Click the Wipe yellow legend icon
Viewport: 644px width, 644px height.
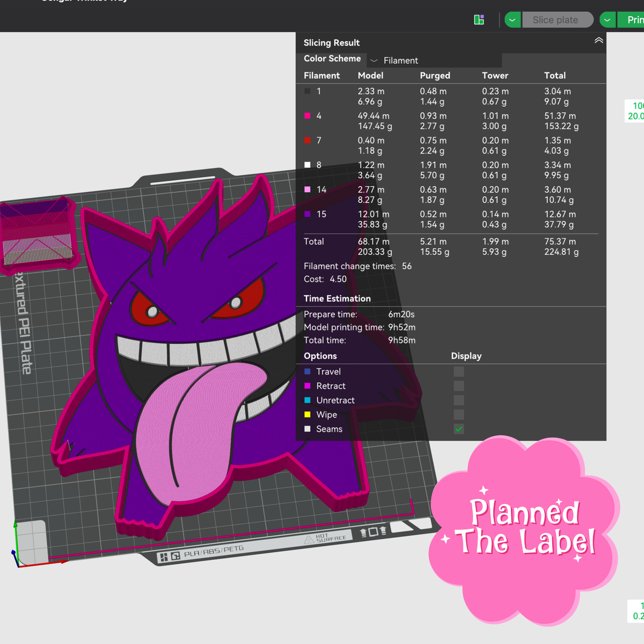pos(308,414)
